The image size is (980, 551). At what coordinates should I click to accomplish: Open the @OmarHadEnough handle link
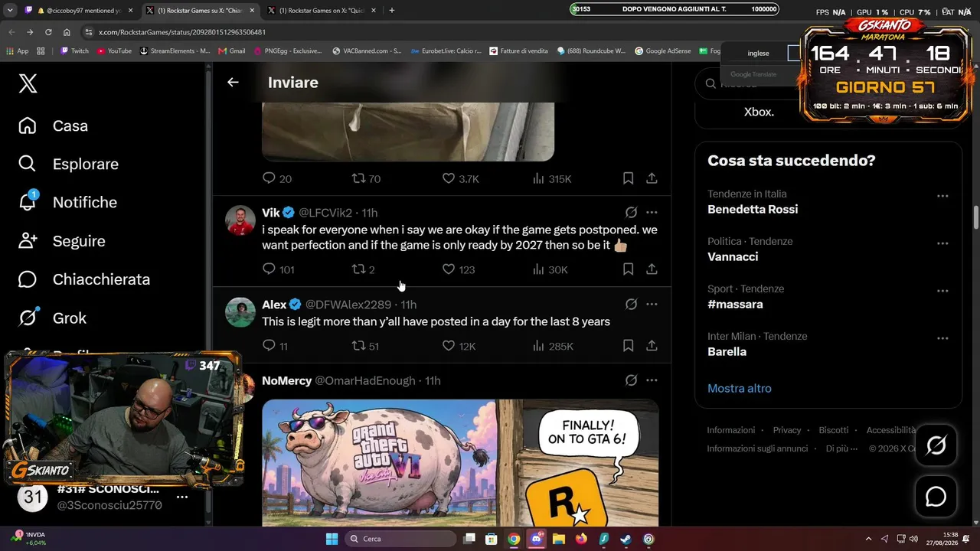[x=365, y=380]
